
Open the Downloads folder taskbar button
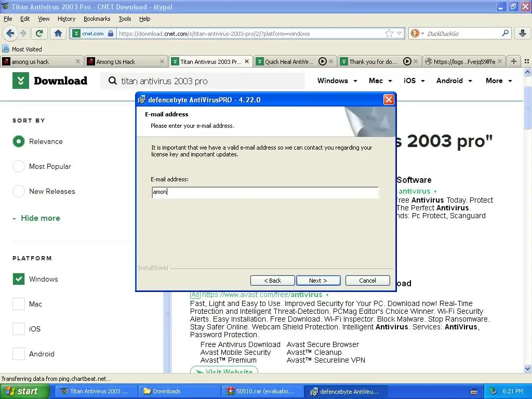179,391
